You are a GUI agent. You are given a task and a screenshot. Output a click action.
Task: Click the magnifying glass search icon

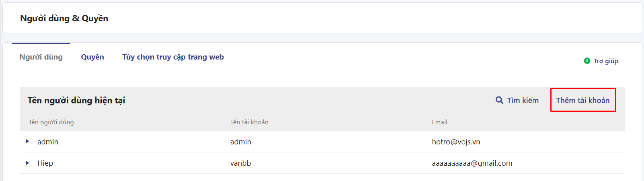coord(499,100)
